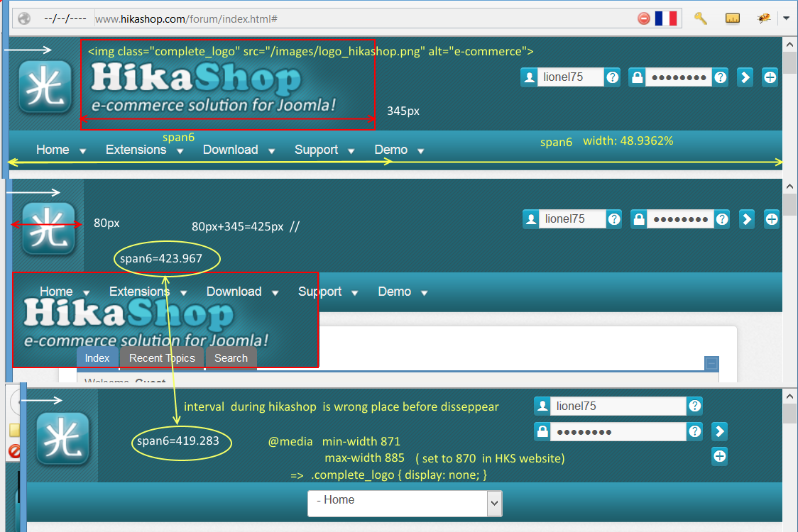Click lionel75 username field in narrow-layout view
The image size is (798, 532).
[619, 406]
